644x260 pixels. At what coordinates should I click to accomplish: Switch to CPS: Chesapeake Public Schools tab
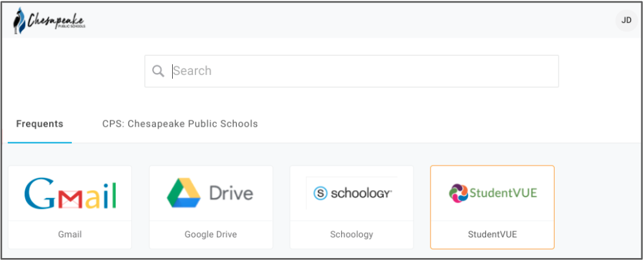180,124
